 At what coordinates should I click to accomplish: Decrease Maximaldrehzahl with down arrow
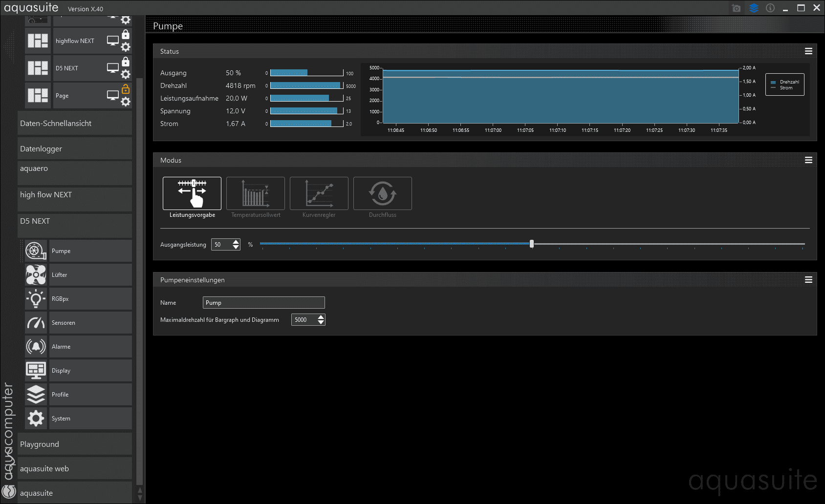click(321, 322)
